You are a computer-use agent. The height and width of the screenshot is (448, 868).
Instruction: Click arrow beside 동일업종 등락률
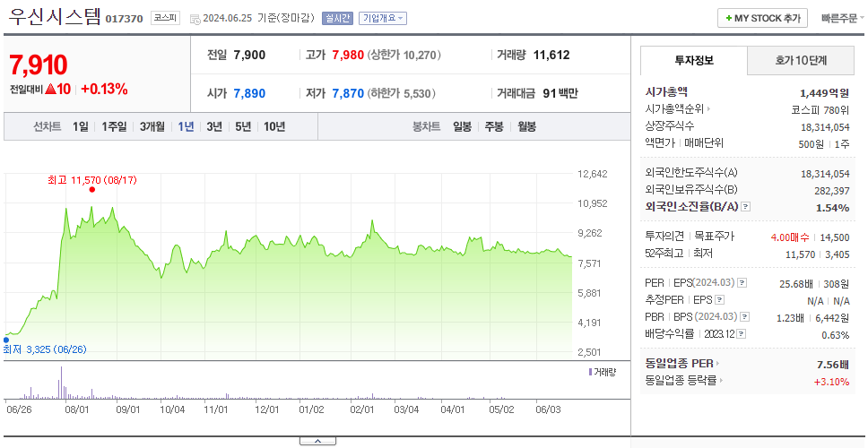[x=722, y=381]
